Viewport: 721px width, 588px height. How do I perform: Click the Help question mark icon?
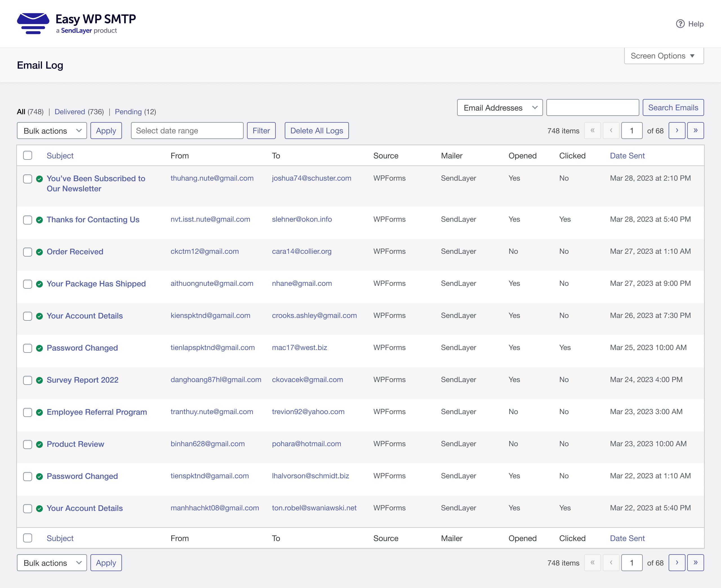(x=680, y=24)
